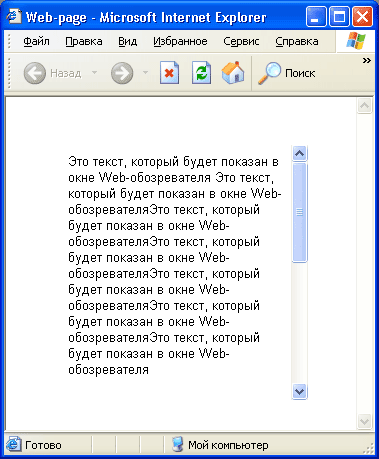Click the Internet Explorer title bar icon

[14, 16]
